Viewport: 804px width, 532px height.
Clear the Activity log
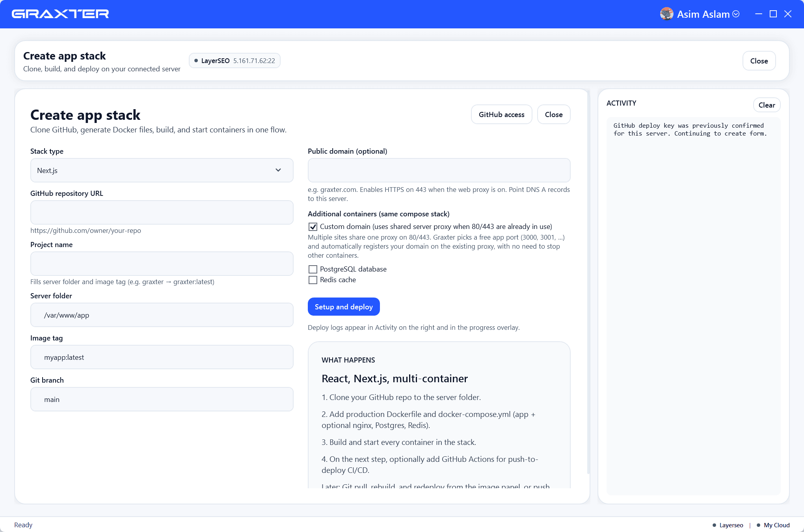[x=767, y=105]
